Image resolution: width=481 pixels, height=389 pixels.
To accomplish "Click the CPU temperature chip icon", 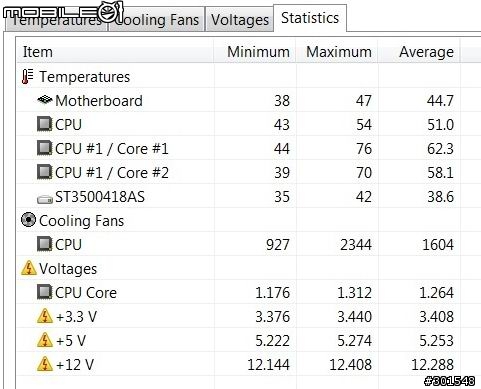I will (44, 124).
